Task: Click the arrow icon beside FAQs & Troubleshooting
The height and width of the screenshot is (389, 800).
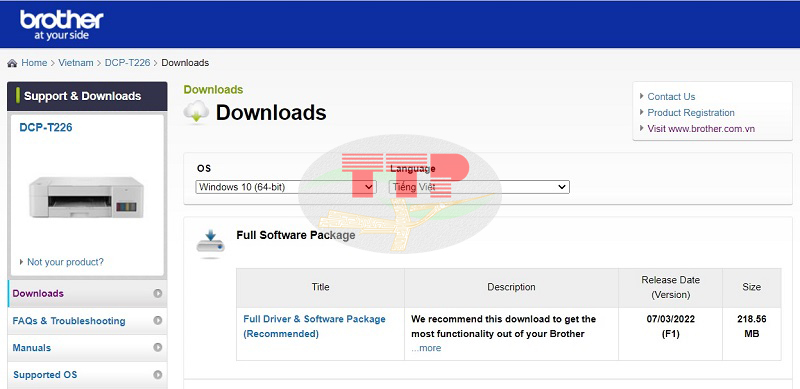Action: click(158, 321)
